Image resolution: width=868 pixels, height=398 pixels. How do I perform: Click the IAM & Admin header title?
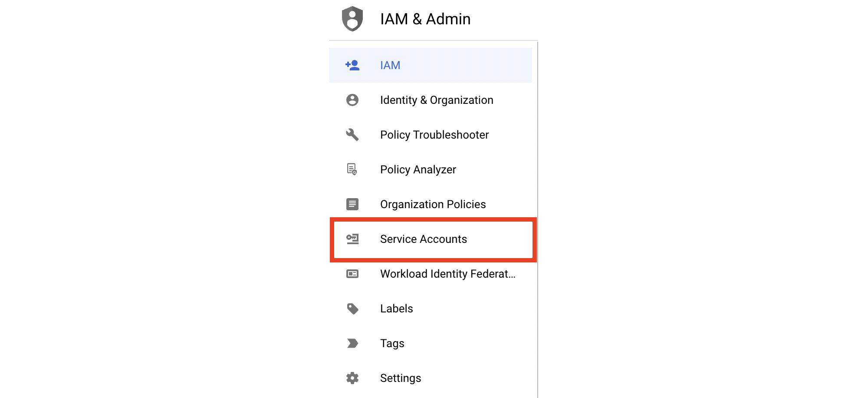(425, 19)
